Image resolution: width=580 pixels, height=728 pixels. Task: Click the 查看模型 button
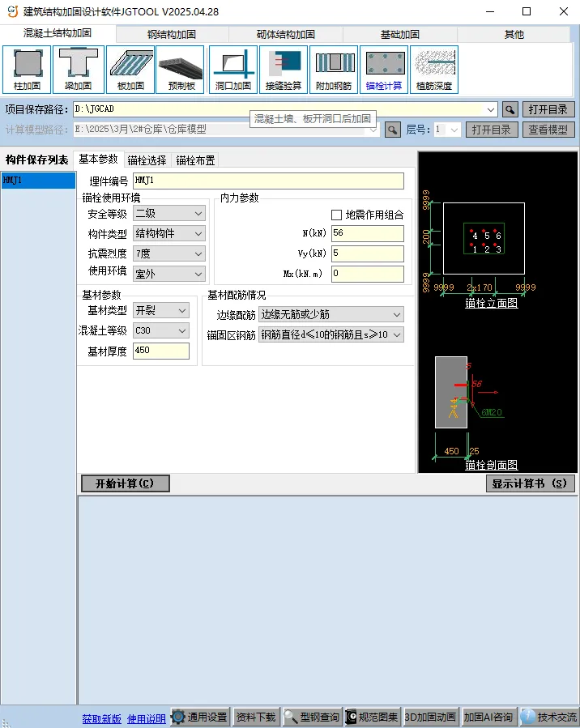pyautogui.click(x=548, y=130)
